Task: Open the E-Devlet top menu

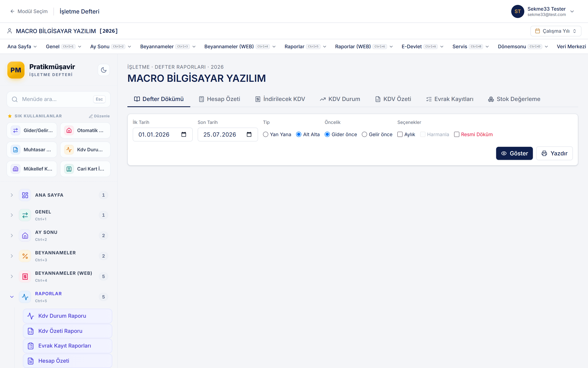Action: [422, 46]
